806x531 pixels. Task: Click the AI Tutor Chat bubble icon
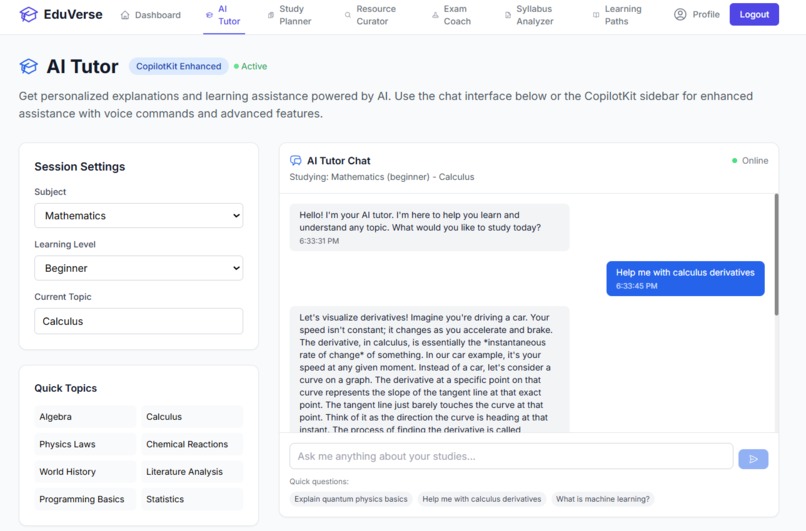click(296, 160)
